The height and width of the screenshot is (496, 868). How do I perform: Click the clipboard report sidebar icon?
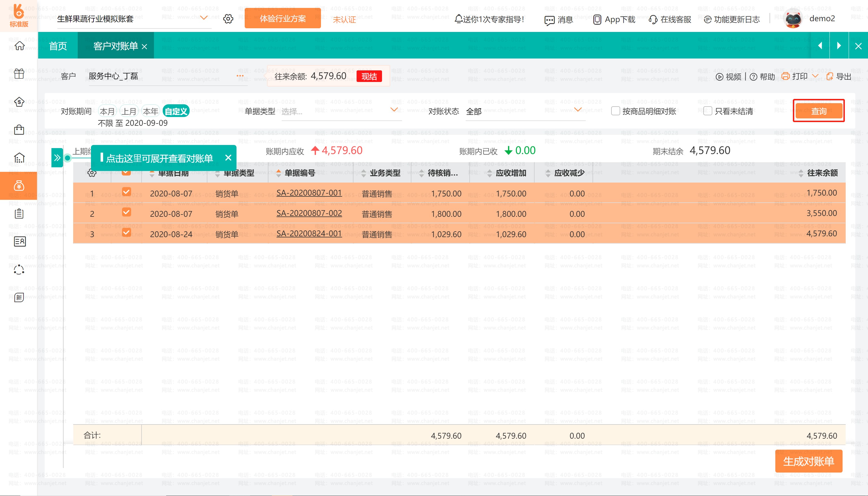(x=19, y=214)
